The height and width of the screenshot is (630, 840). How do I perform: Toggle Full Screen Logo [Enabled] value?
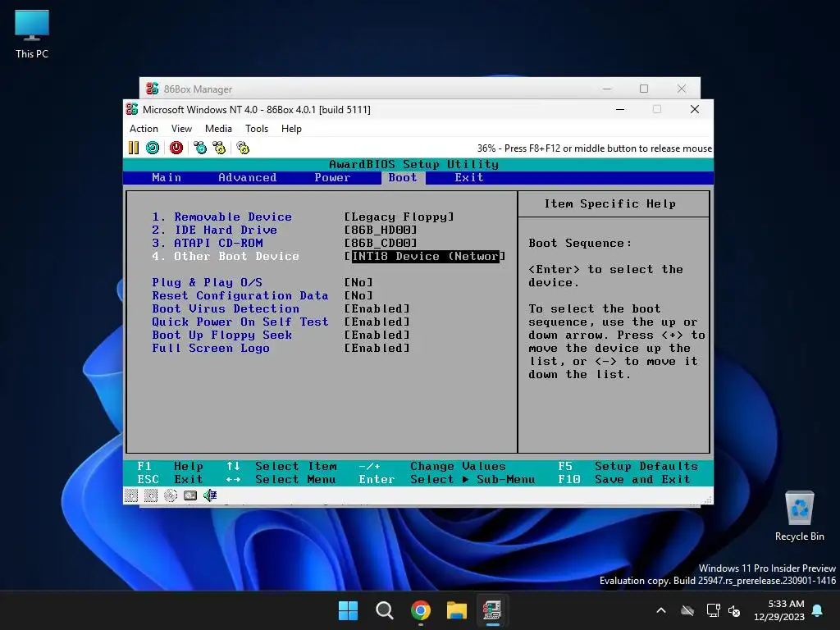pyautogui.click(x=377, y=348)
